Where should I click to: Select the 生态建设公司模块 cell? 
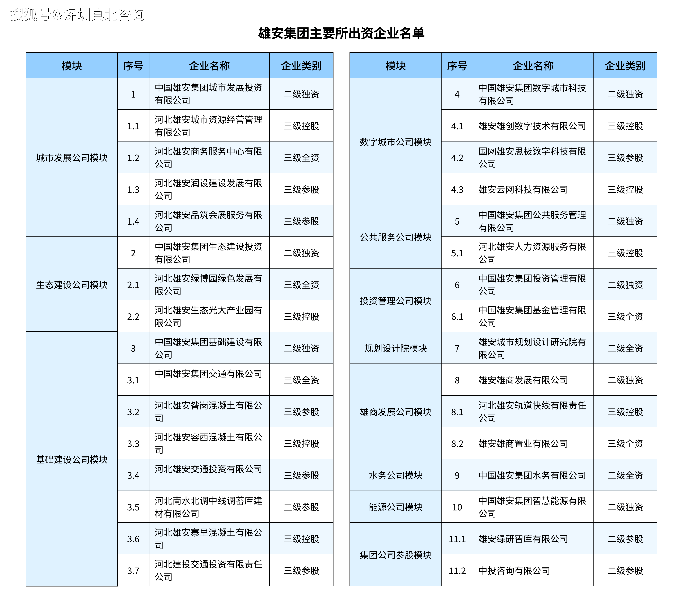pyautogui.click(x=72, y=285)
